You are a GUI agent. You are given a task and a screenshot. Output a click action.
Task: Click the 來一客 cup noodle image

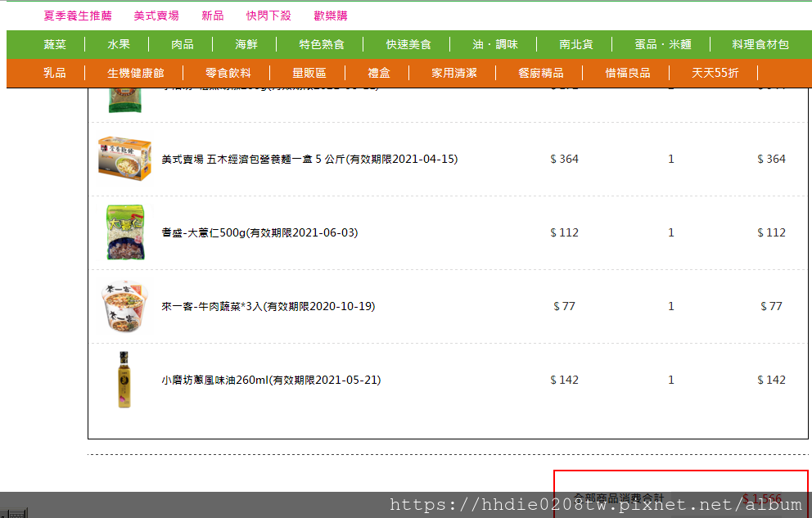click(124, 306)
